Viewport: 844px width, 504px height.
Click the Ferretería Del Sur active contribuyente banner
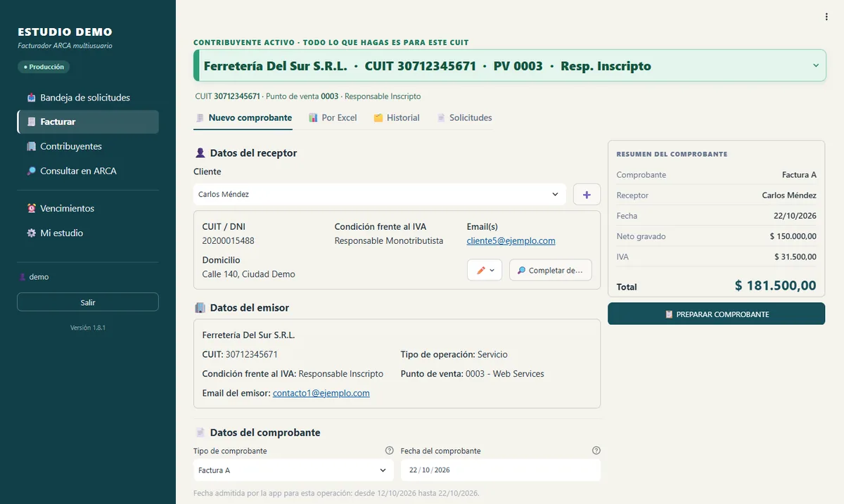click(509, 66)
